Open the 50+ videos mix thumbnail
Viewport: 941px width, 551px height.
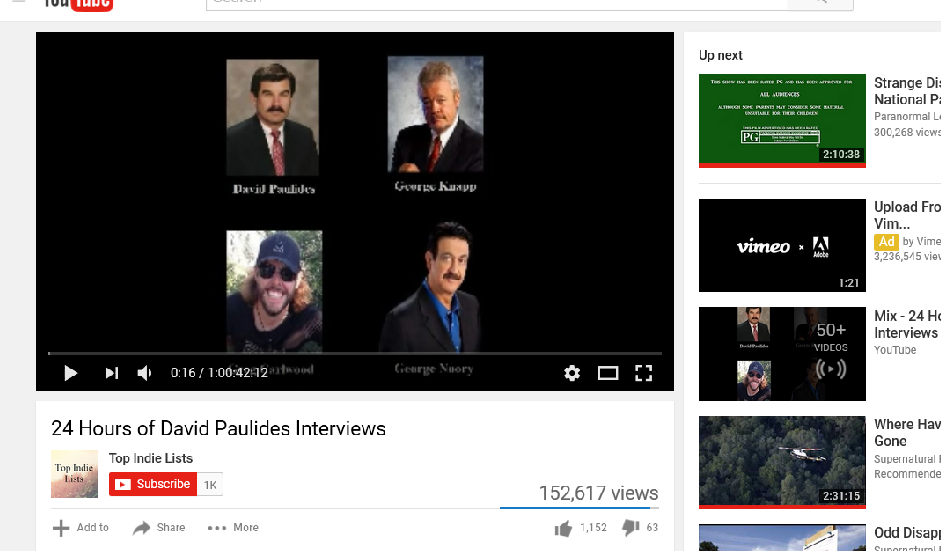click(782, 354)
